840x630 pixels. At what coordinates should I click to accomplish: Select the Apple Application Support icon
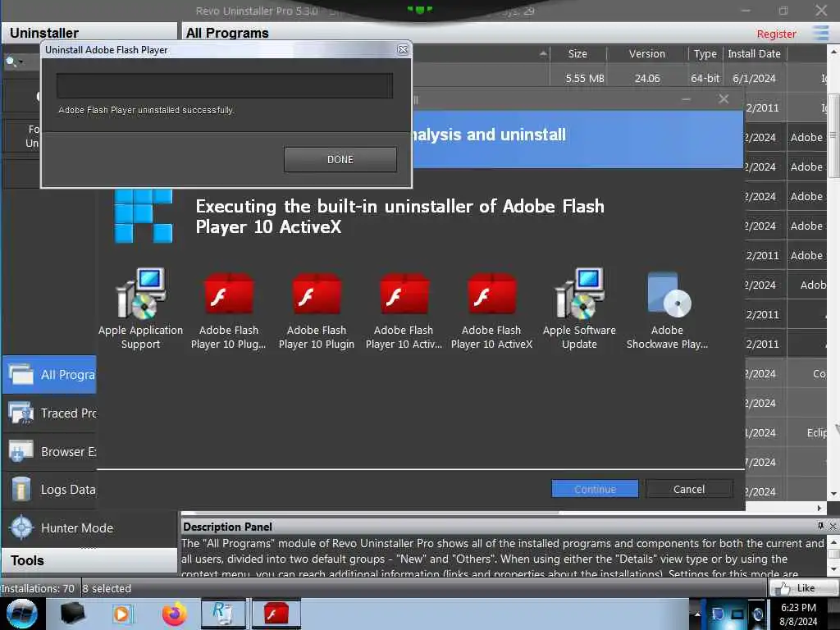pos(140,309)
